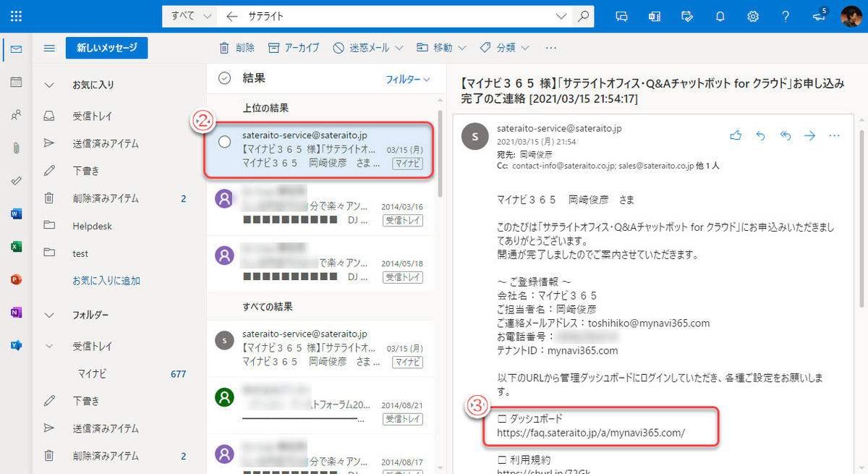Open the To Do checkmark icon
Screen dimensions: 868x474
pos(16,181)
